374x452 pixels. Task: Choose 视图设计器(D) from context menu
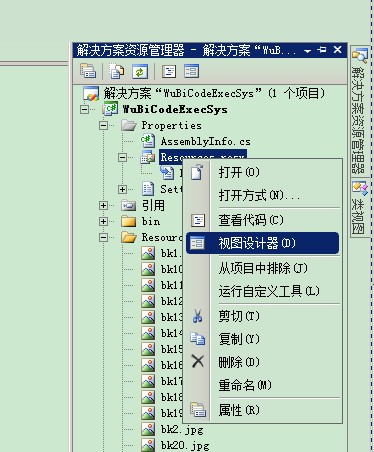point(263,243)
